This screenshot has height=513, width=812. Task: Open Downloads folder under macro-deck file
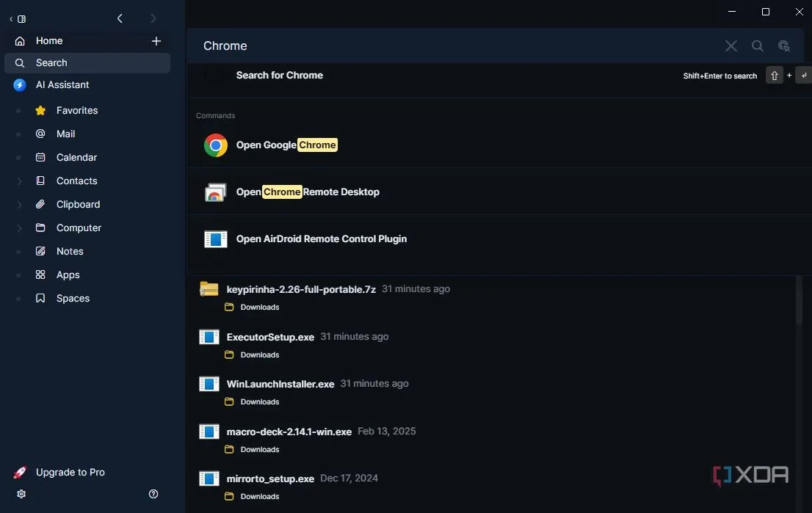pos(253,450)
